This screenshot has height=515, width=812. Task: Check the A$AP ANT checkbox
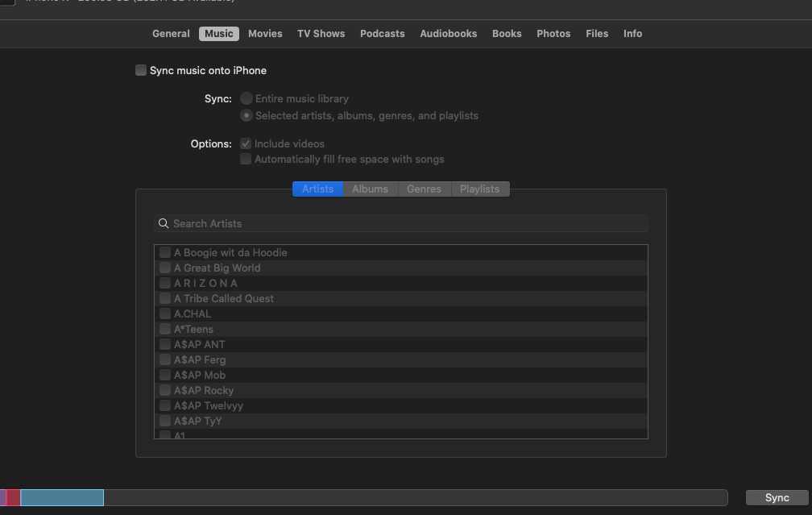tap(164, 344)
